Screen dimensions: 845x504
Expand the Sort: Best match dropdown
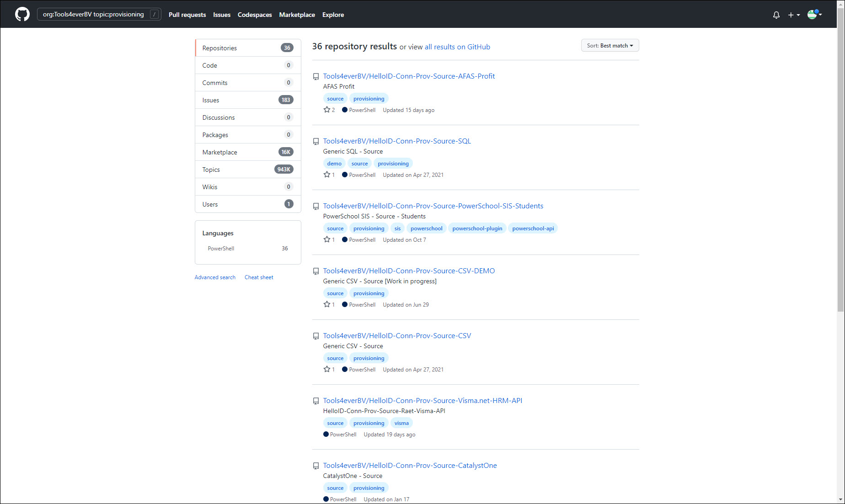610,46
